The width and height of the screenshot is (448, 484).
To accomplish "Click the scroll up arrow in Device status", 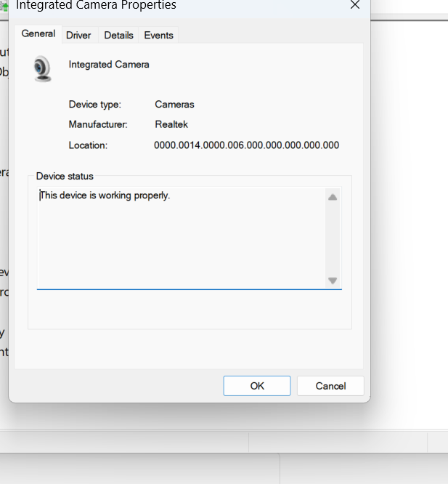I will tap(333, 197).
